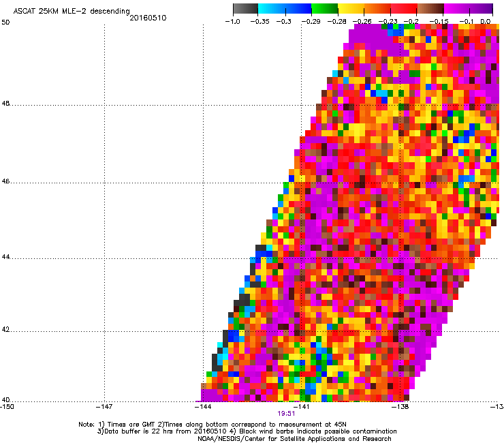The height and width of the screenshot is (443, 504).
Task: Click the magenta-purple segment of the color bar
Action: 469,8
